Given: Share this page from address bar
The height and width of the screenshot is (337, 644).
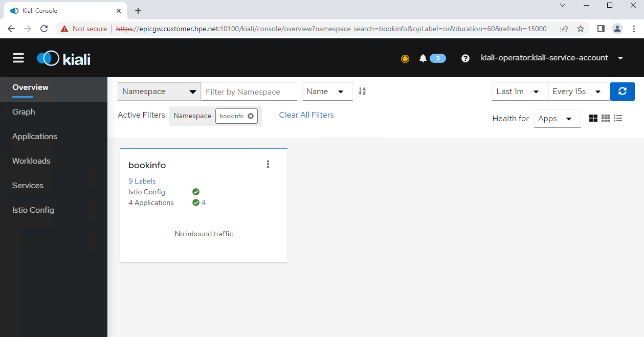Looking at the screenshot, I should (564, 29).
